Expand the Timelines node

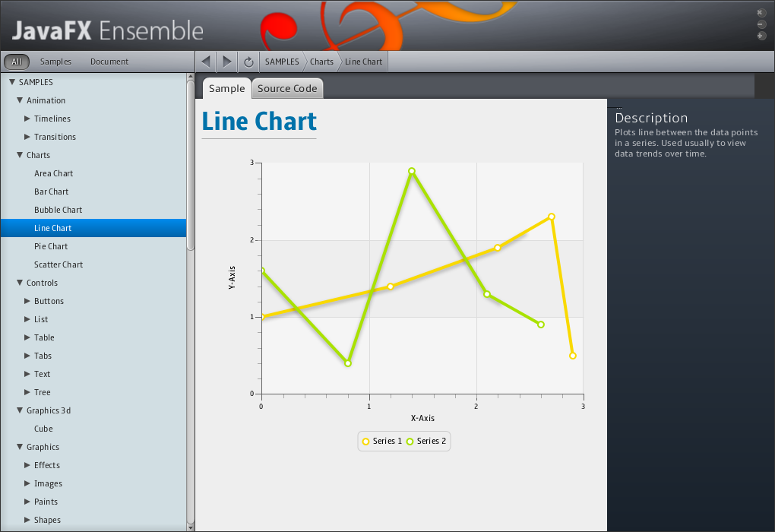[x=27, y=119]
